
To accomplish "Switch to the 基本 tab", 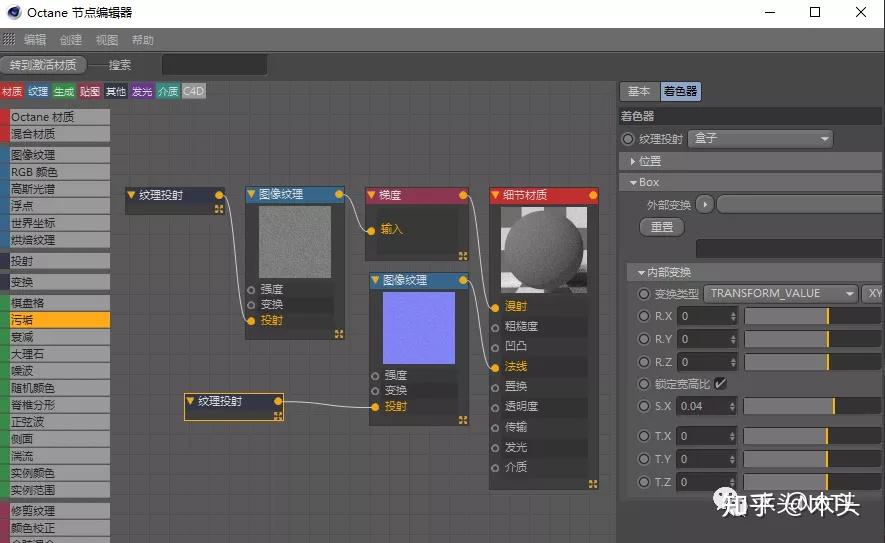I will [639, 91].
